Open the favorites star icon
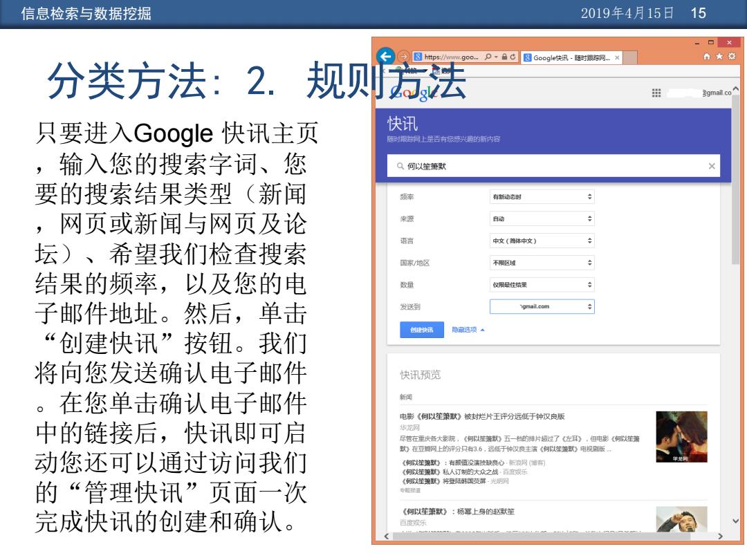The width and height of the screenshot is (747, 560). tap(719, 56)
